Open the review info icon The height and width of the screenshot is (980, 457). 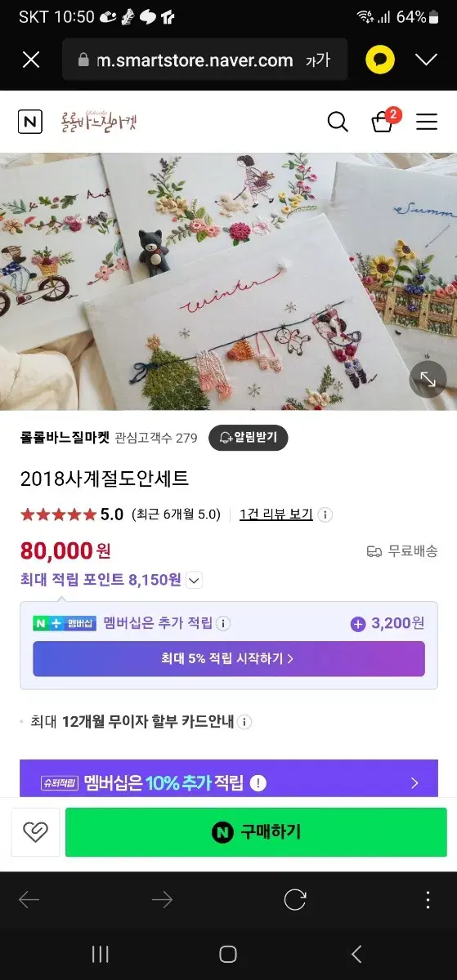pos(325,514)
